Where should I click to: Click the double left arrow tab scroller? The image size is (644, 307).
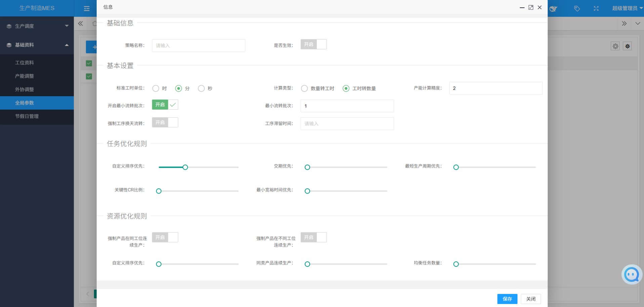pos(81,23)
